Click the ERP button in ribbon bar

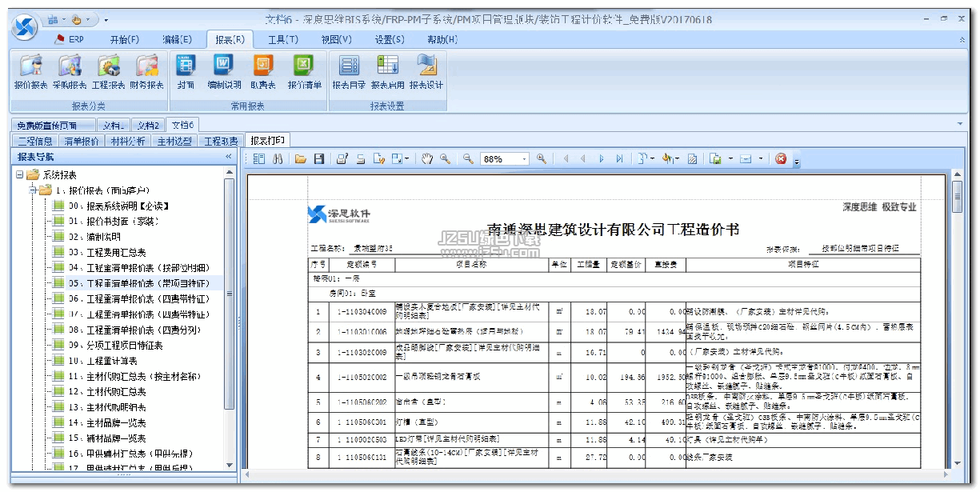point(70,39)
